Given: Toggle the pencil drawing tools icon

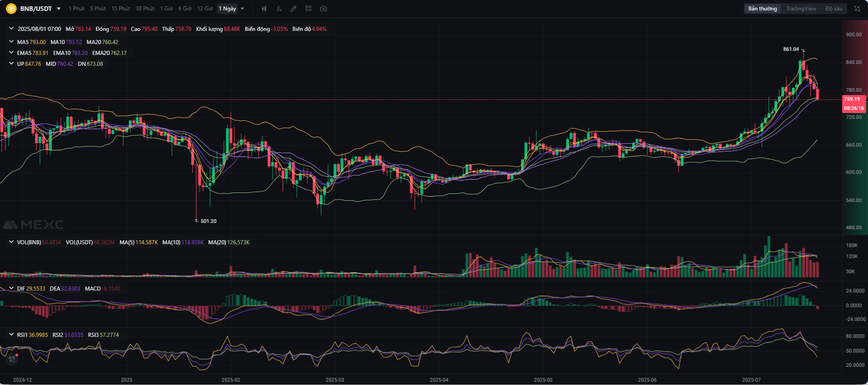Looking at the screenshot, I should [x=294, y=9].
